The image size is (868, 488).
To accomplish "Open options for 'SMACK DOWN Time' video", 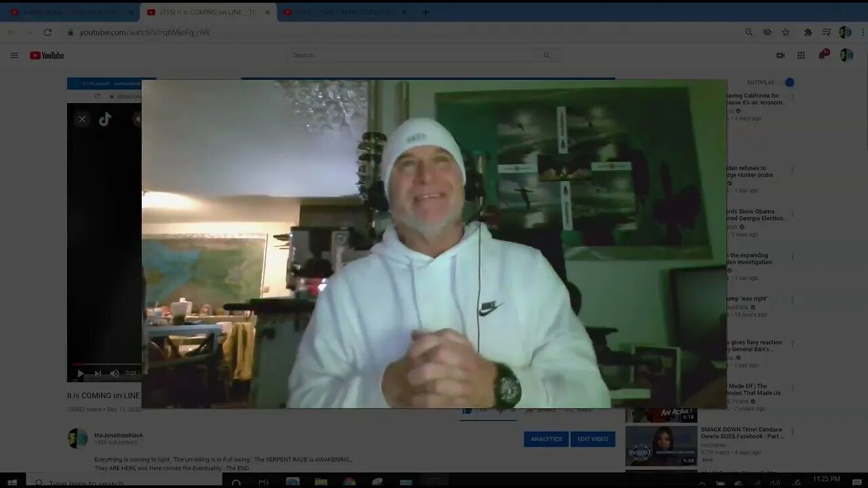I will 792,430.
